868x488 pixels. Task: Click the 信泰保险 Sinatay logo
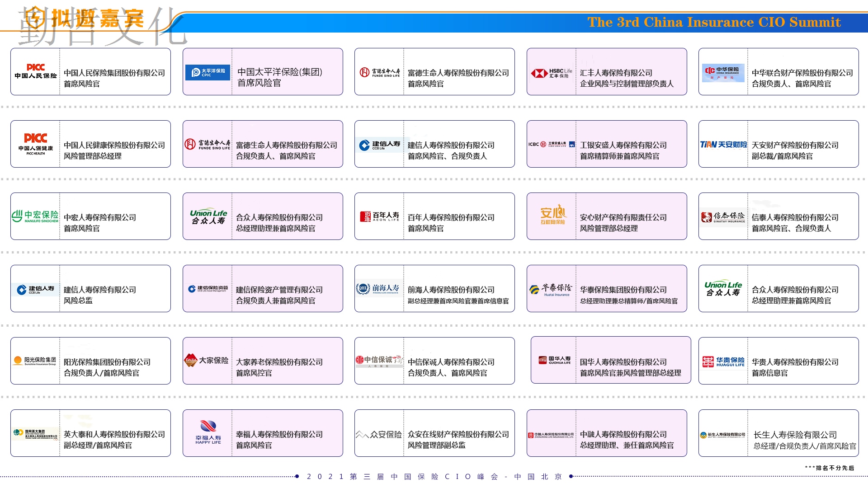[723, 217]
